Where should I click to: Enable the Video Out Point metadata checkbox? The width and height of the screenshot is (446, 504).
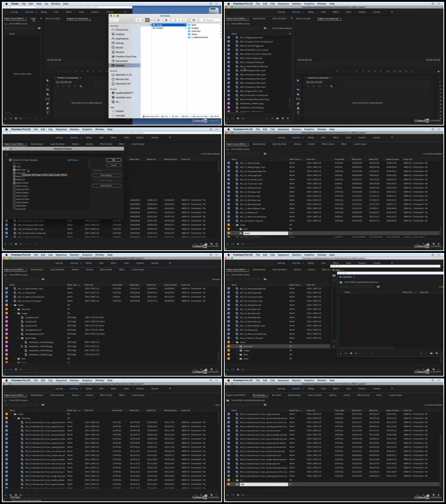pos(14,189)
